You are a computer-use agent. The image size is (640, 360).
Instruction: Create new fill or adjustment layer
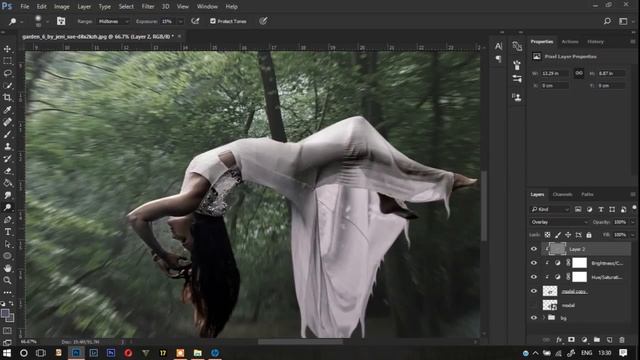coord(584,340)
